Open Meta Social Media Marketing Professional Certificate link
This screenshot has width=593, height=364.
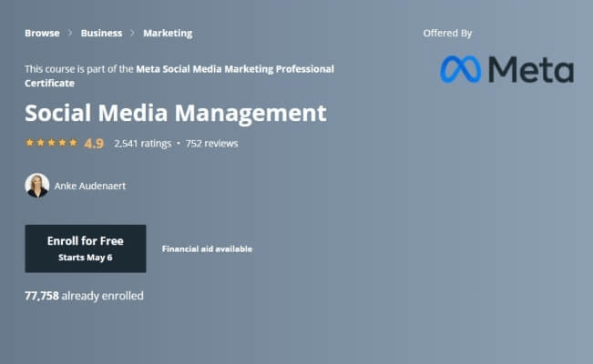(x=179, y=76)
